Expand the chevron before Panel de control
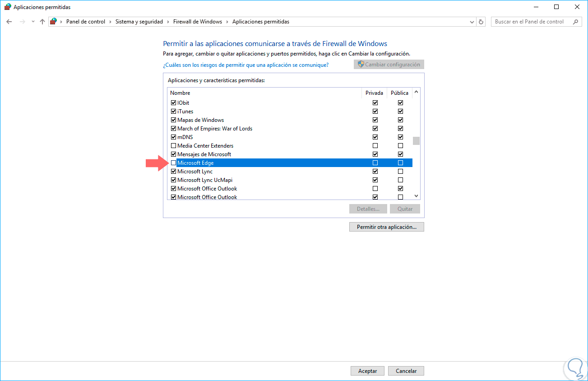 [61, 22]
